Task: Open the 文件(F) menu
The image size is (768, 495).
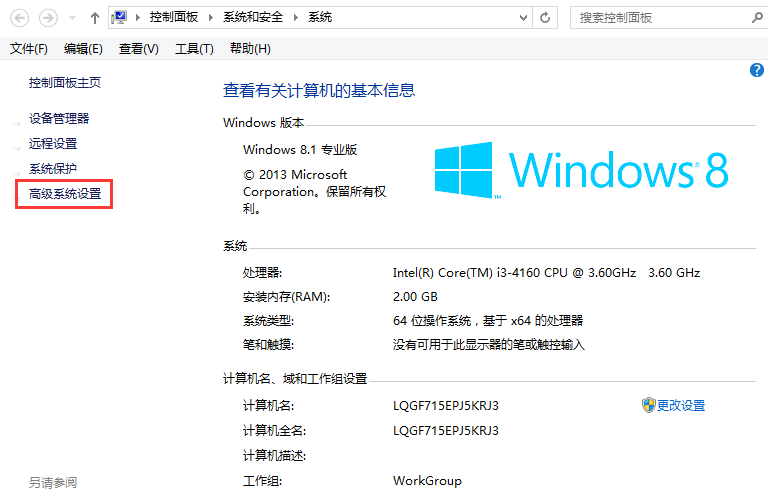Action: 28,49
